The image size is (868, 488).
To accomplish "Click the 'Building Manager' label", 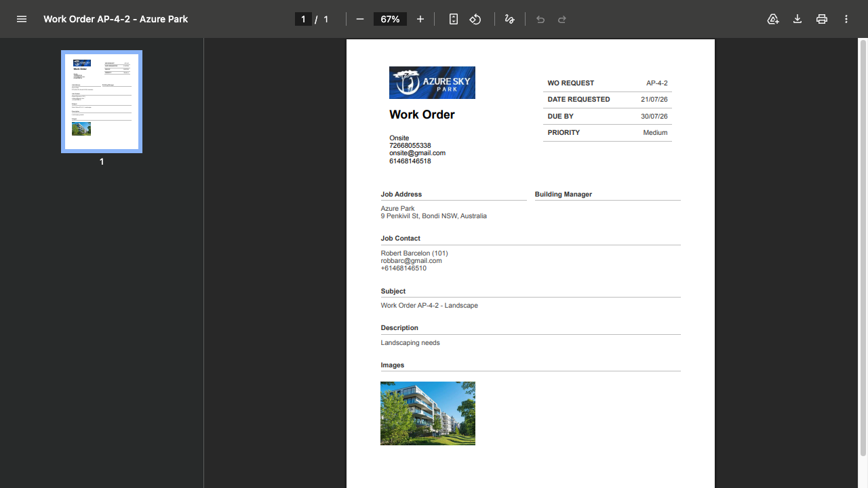I will pyautogui.click(x=564, y=195).
